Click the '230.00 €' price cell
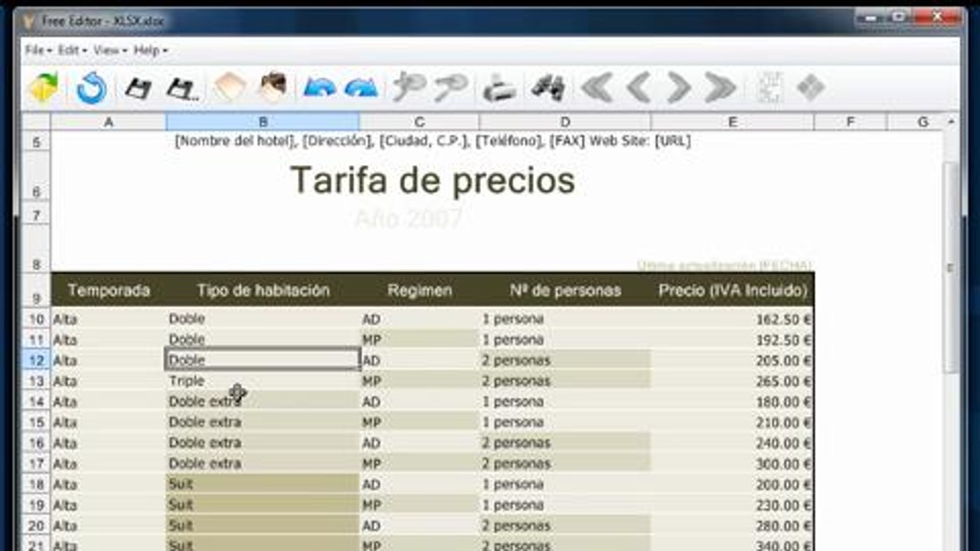This screenshot has height=551, width=980. coord(733,505)
